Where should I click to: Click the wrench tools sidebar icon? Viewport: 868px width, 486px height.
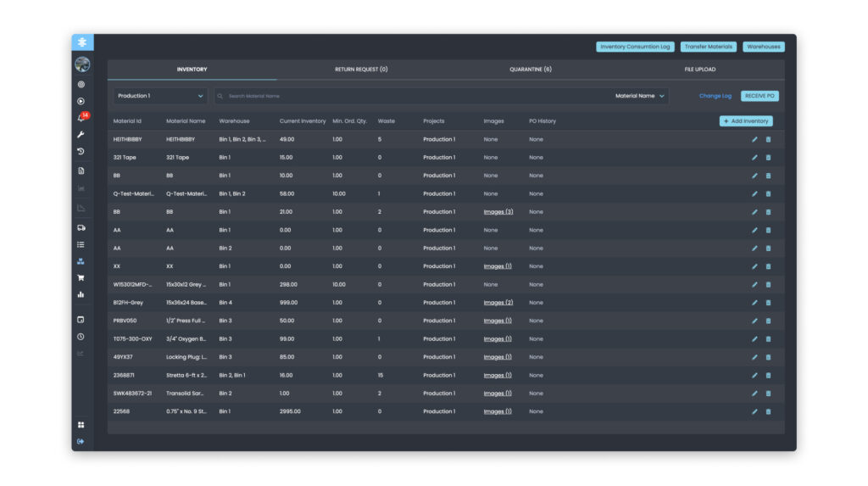pos(81,135)
